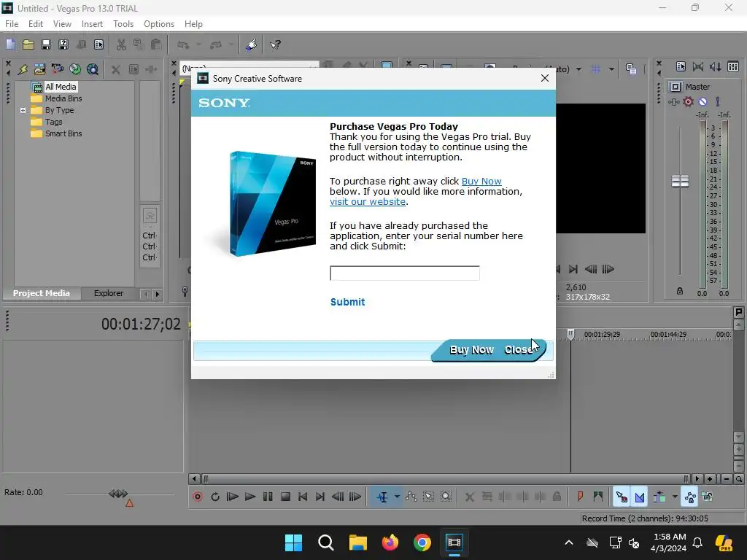The image size is (747, 560).
Task: Open the Normal Edit tool dropdown arrow
Action: [x=396, y=497]
